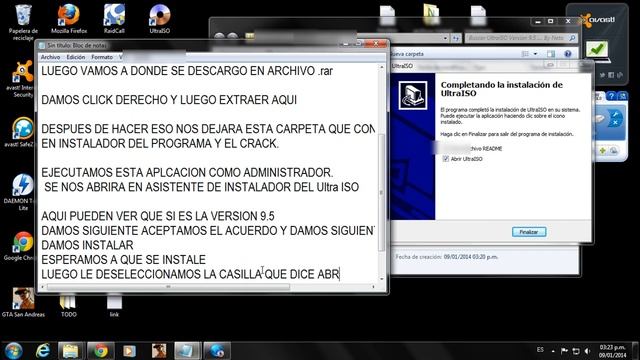Select the DAEMON Tools Lite desktop icon
The width and height of the screenshot is (640, 360).
click(x=22, y=192)
